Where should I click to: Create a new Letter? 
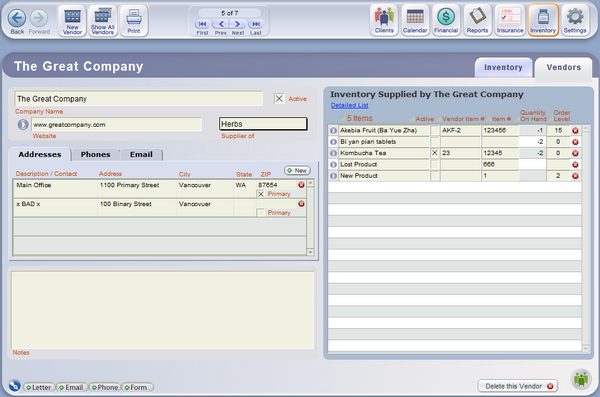pyautogui.click(x=39, y=387)
